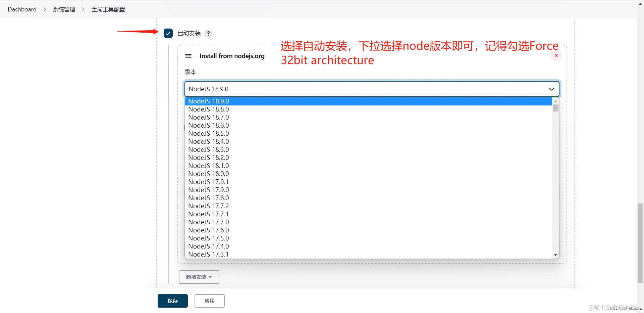Select NodeJS 18.9.0 in the list
This screenshot has height=313, width=644.
[x=368, y=101]
